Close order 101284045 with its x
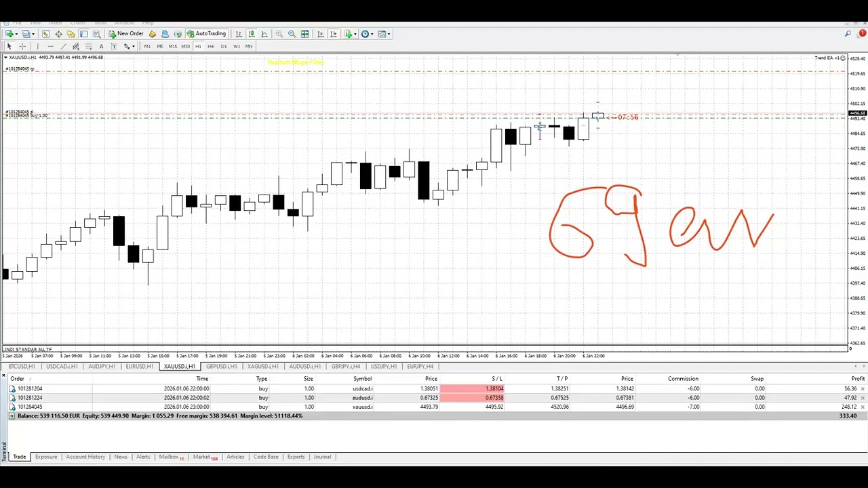The image size is (868, 488). pos(863,407)
